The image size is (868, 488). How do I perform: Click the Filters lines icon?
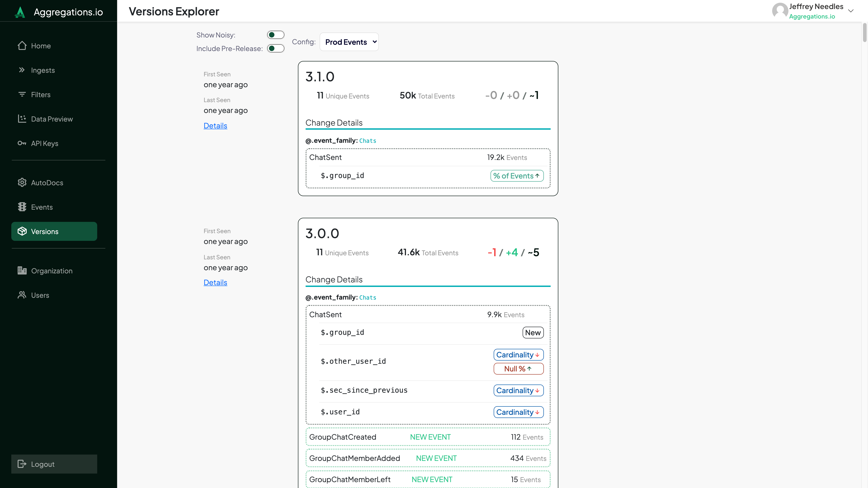(x=22, y=95)
